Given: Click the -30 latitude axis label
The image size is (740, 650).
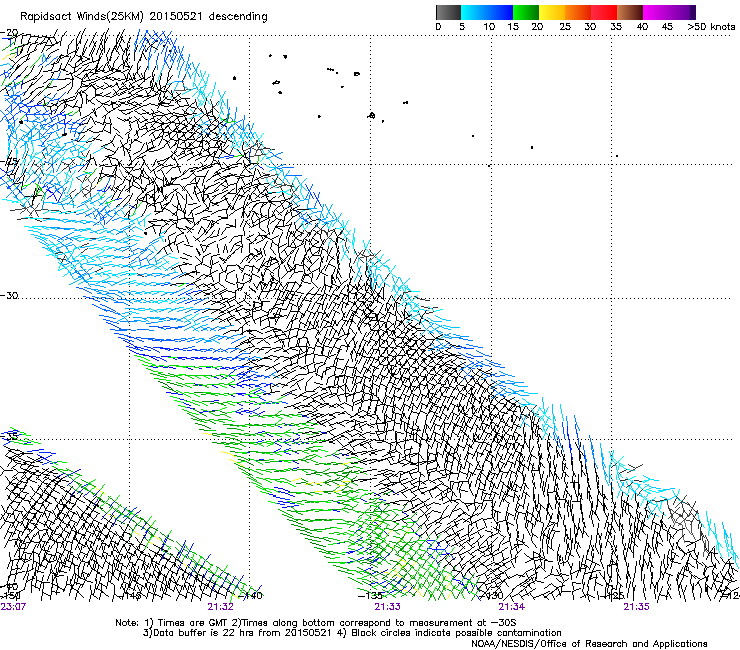Looking at the screenshot, I should (9, 295).
